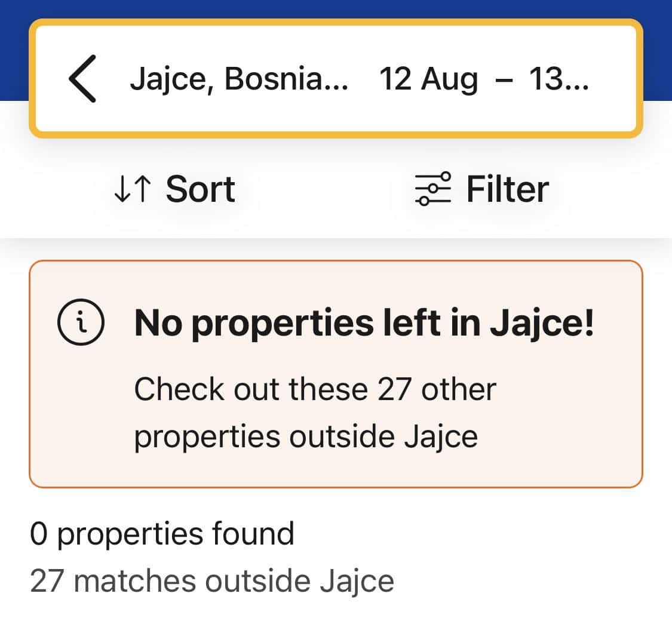Click the yellow border of search box

[x=336, y=23]
